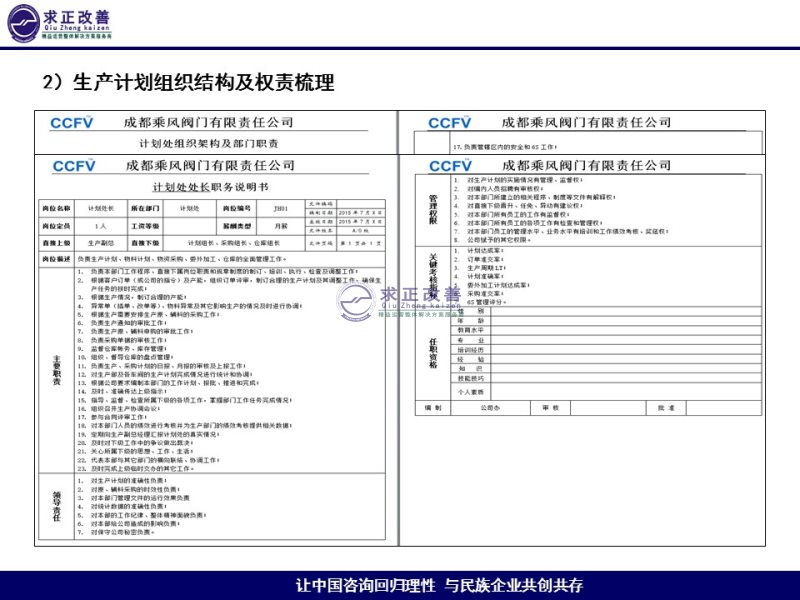The height and width of the screenshot is (600, 800).
Task: Click the 任职资格 section header
Action: click(432, 352)
